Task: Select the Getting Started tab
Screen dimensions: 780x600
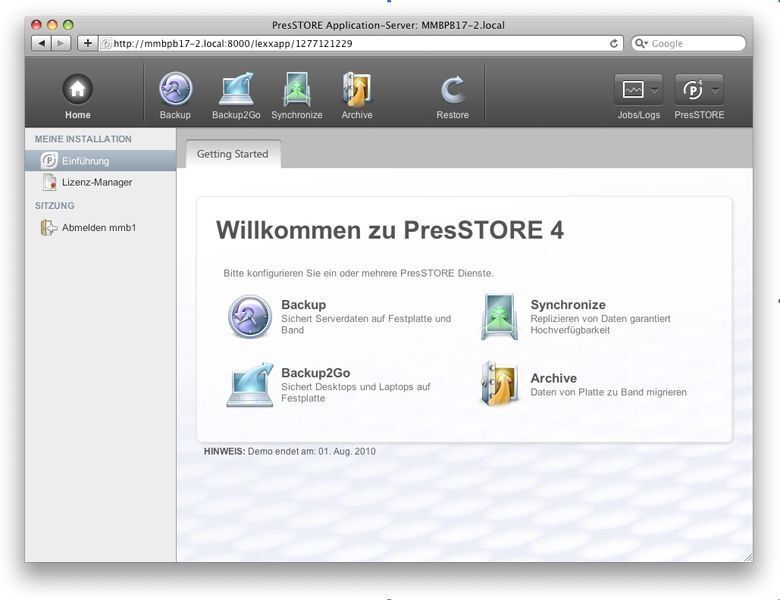Action: [x=232, y=154]
